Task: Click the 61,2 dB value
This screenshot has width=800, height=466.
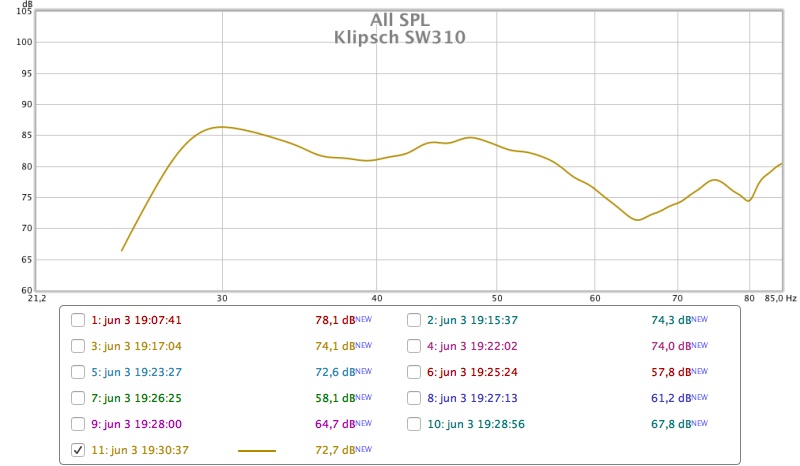Action: pos(671,398)
